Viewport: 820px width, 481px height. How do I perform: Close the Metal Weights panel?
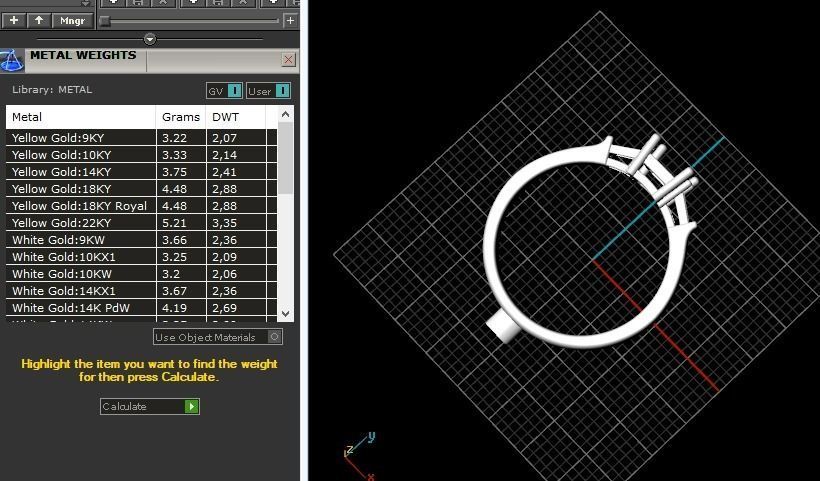(x=288, y=60)
